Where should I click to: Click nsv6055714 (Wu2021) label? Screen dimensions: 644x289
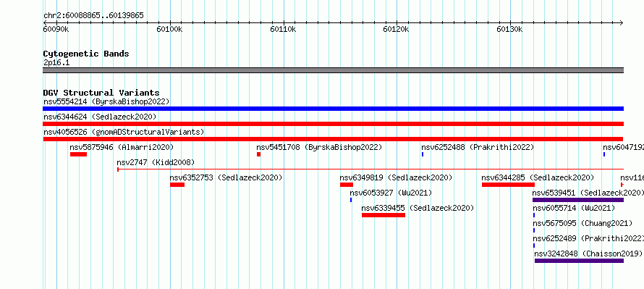574,208
